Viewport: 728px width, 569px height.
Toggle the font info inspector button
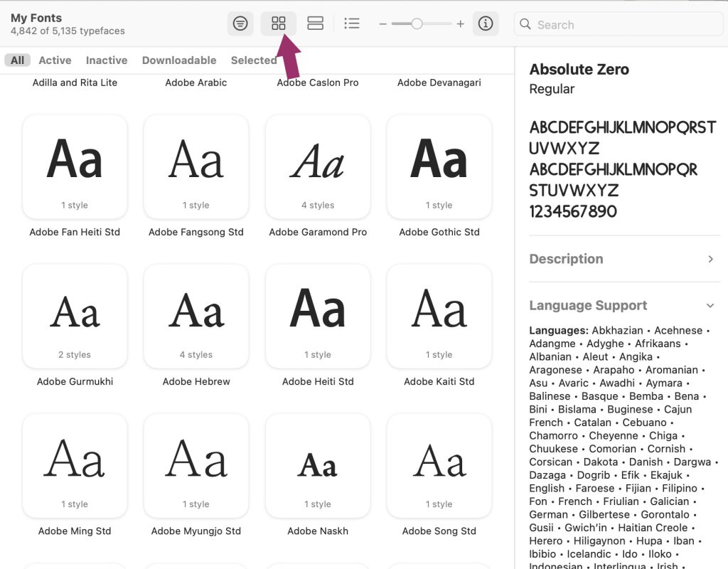point(486,24)
